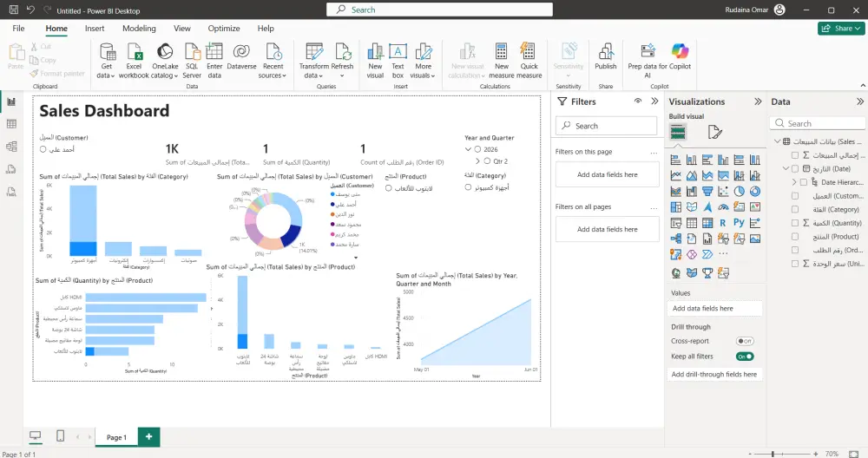Open the DAX query view icon

11,169
